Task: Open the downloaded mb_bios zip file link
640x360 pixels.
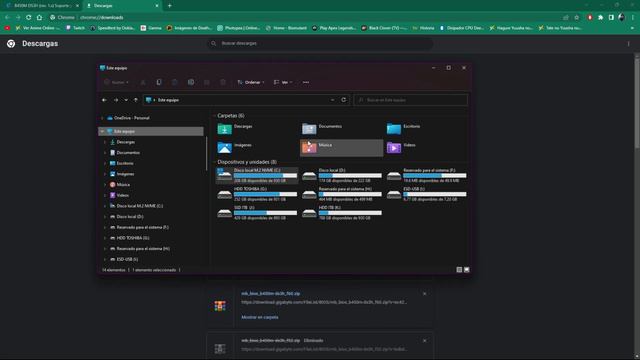Action: 270,293
